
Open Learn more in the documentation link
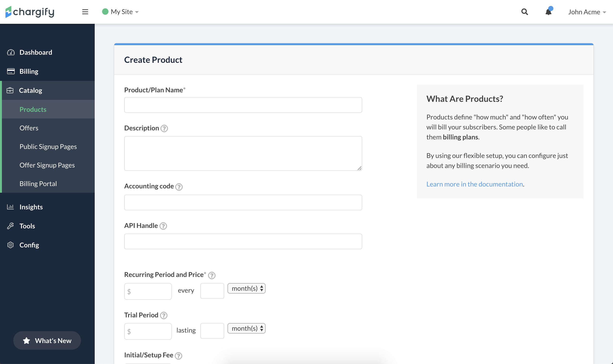click(x=475, y=184)
